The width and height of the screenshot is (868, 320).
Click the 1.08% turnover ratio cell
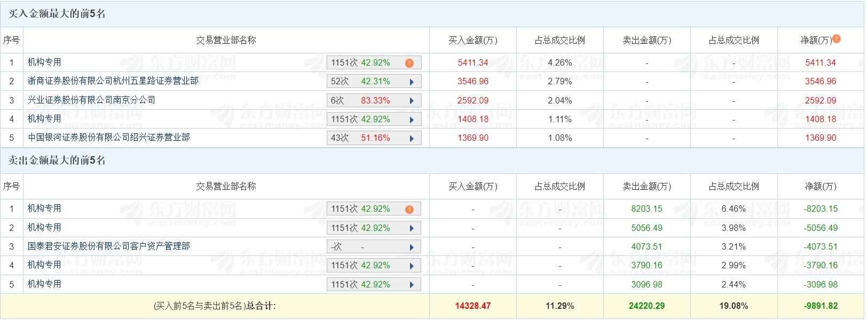pos(560,138)
